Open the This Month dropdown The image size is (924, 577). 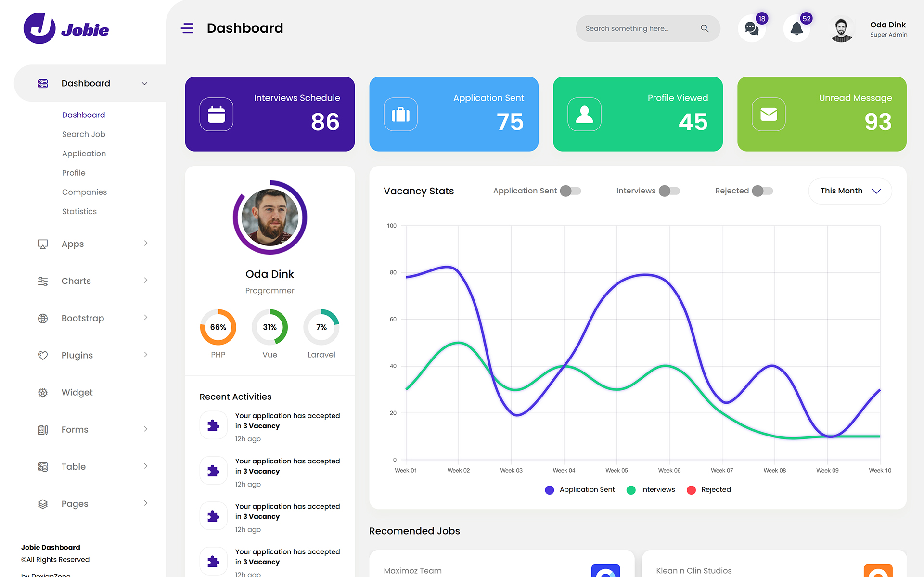coord(850,191)
